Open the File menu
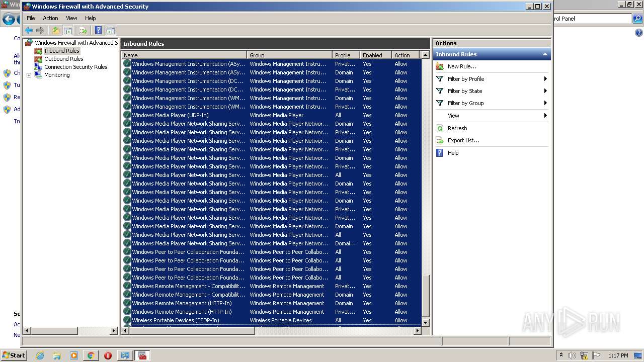 (x=31, y=18)
